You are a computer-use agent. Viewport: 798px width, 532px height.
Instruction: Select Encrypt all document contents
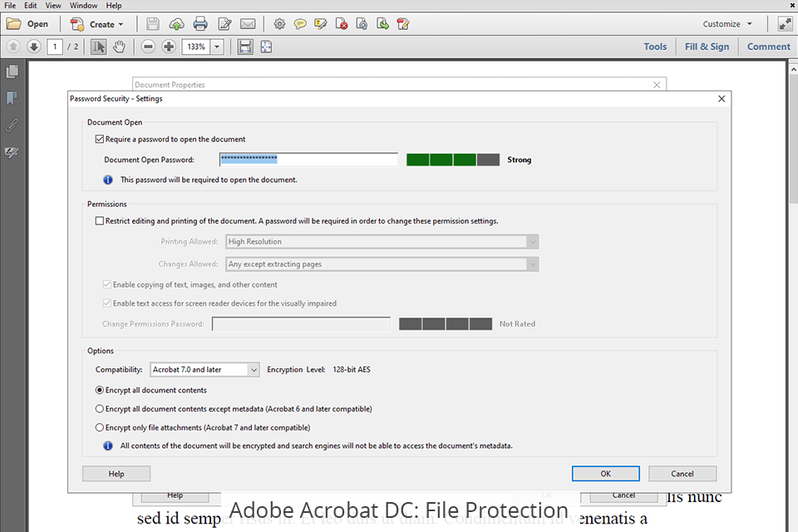(100, 390)
